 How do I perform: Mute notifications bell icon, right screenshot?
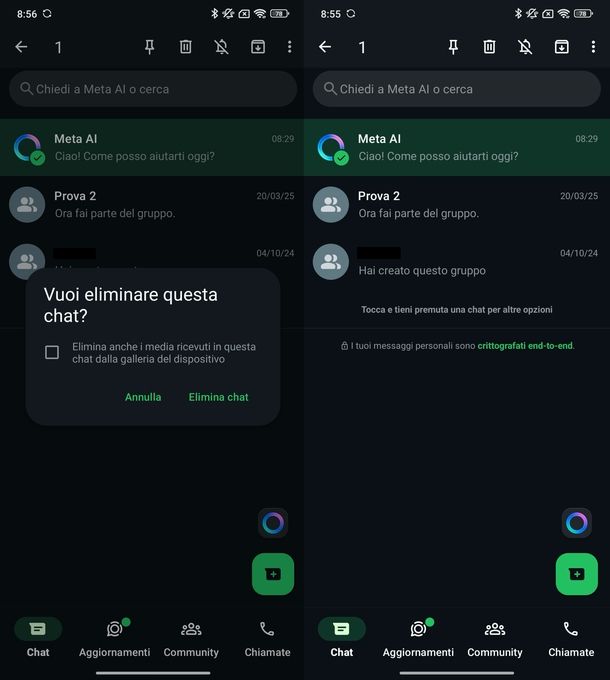point(525,46)
